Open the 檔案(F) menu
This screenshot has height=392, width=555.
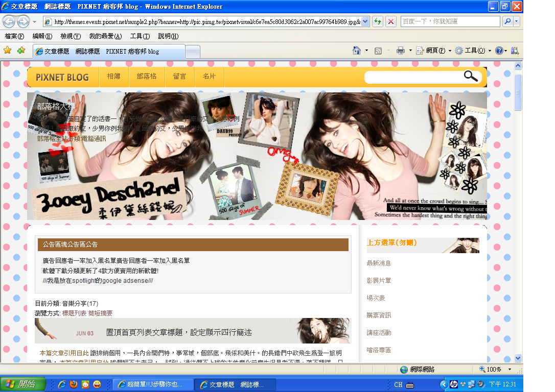[x=14, y=36]
